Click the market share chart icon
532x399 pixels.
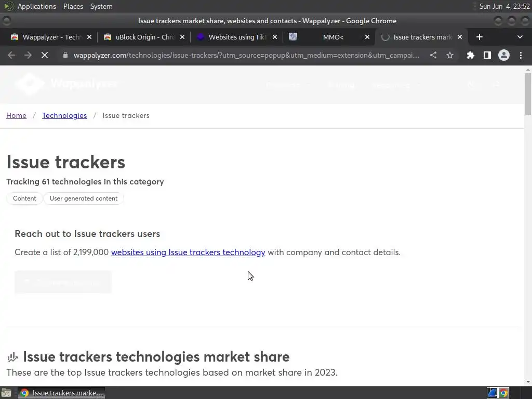coord(12,357)
